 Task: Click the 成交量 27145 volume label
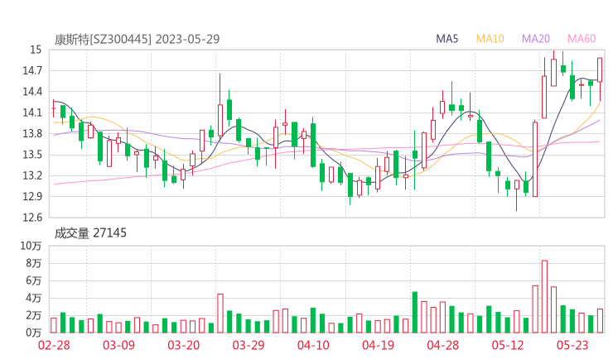(90, 233)
